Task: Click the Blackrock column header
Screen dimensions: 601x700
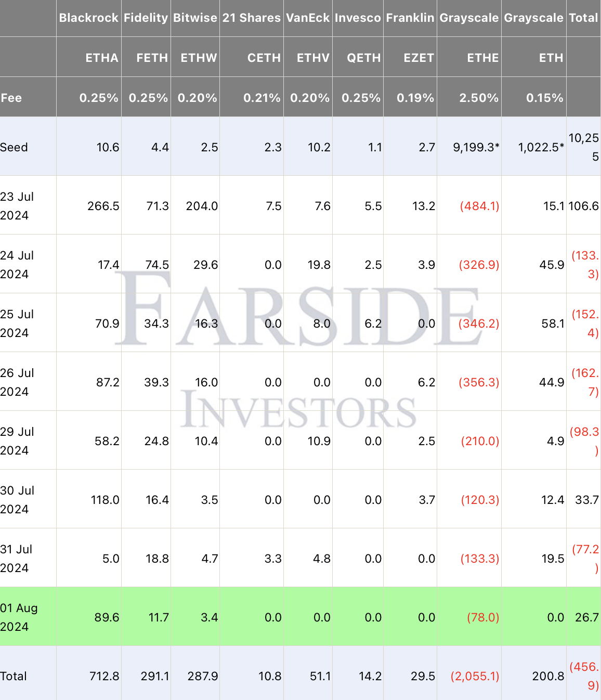Action: (89, 18)
